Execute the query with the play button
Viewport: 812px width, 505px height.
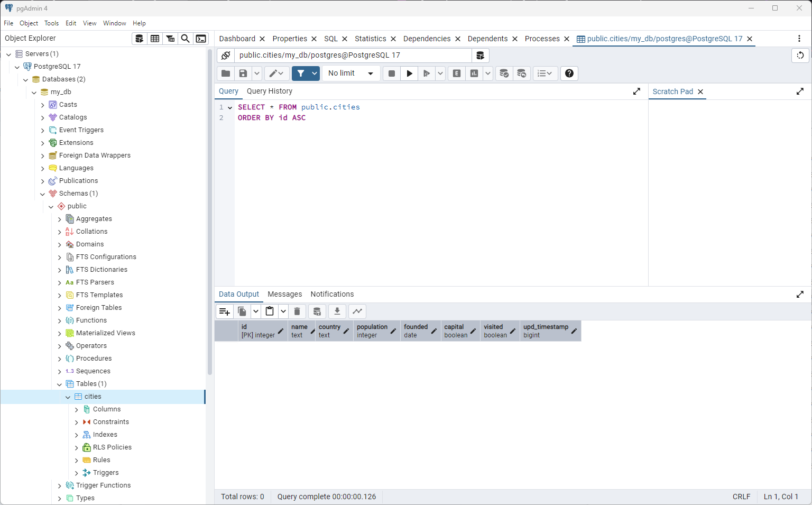[409, 74]
